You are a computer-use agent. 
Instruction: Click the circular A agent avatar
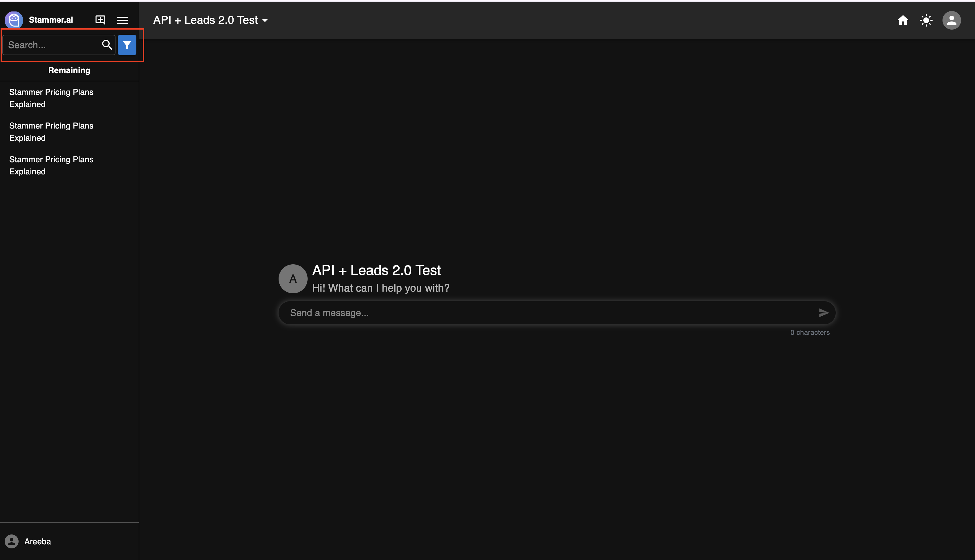click(293, 279)
